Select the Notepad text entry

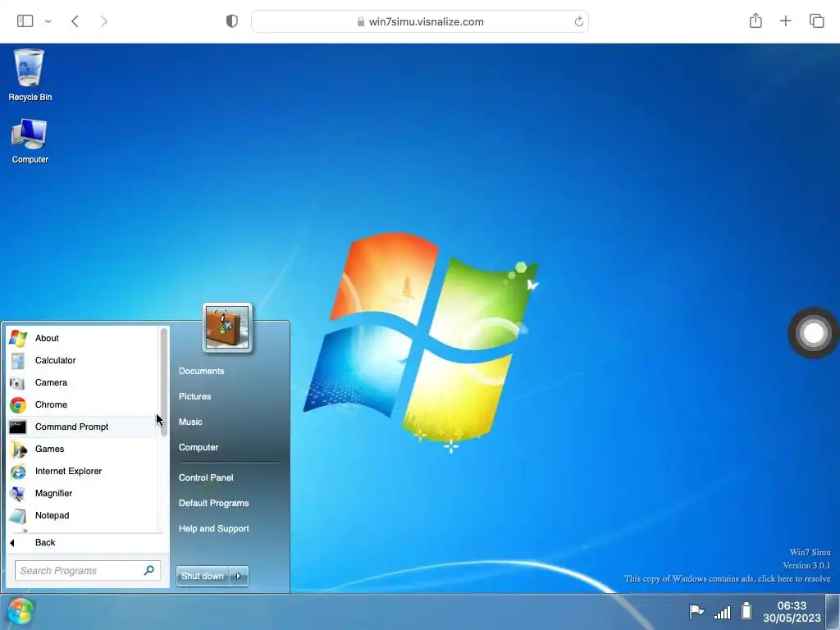[52, 515]
